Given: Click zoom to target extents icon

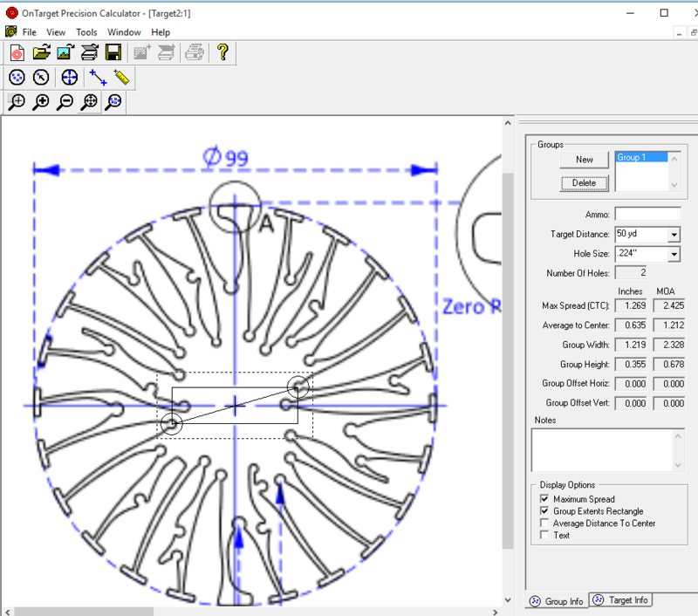Looking at the screenshot, I should pos(90,102).
